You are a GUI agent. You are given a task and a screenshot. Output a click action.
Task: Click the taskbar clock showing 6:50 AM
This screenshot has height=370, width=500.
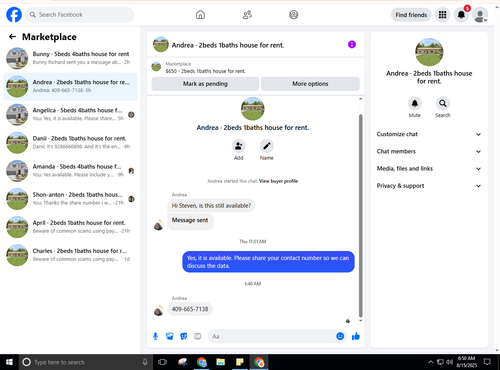pos(466,362)
